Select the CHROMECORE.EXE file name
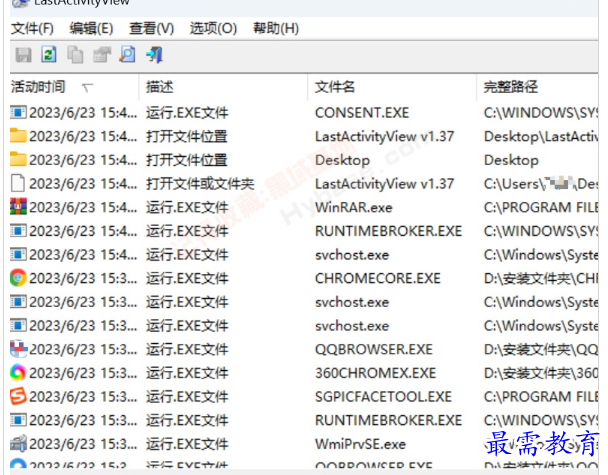 tap(378, 278)
